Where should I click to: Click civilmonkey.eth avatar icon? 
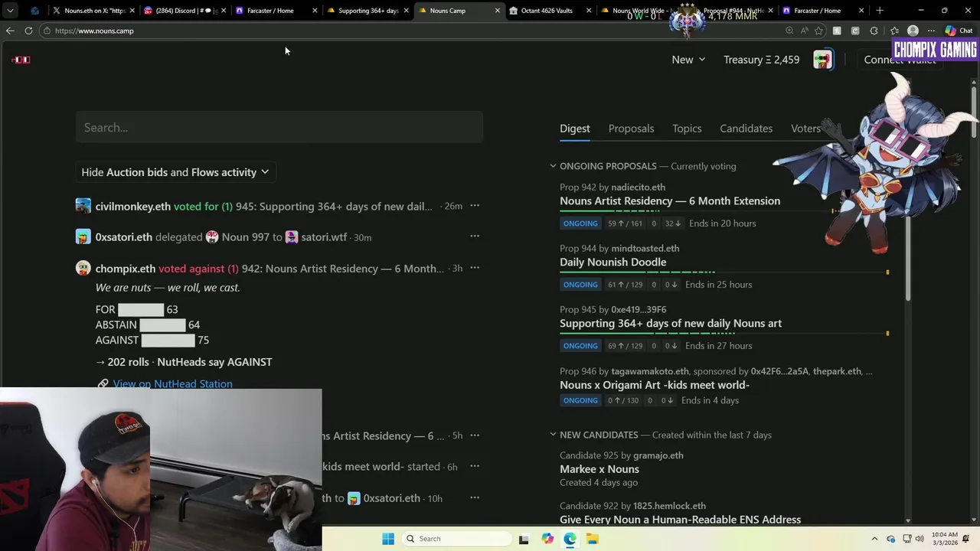[83, 206]
